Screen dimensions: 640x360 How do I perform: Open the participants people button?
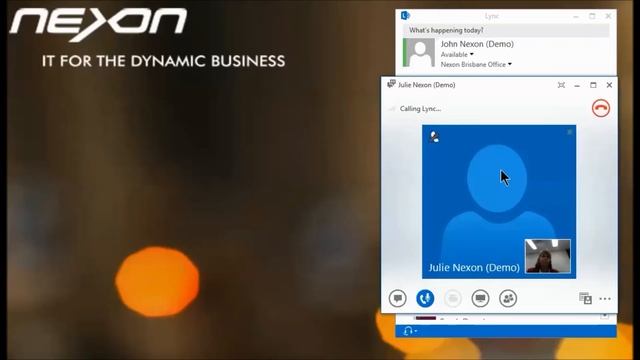508,298
